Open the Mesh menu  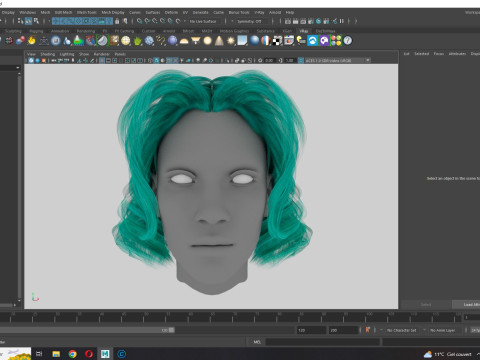tap(45, 12)
